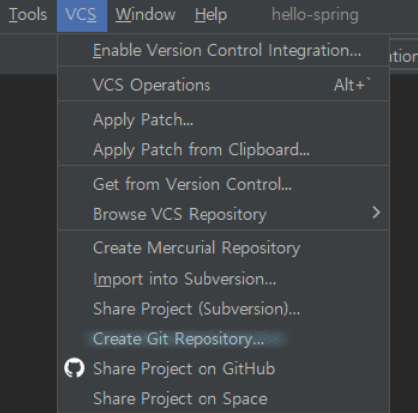Select Get from Version Control
Viewport: 418px width, 413px height.
[223, 184]
